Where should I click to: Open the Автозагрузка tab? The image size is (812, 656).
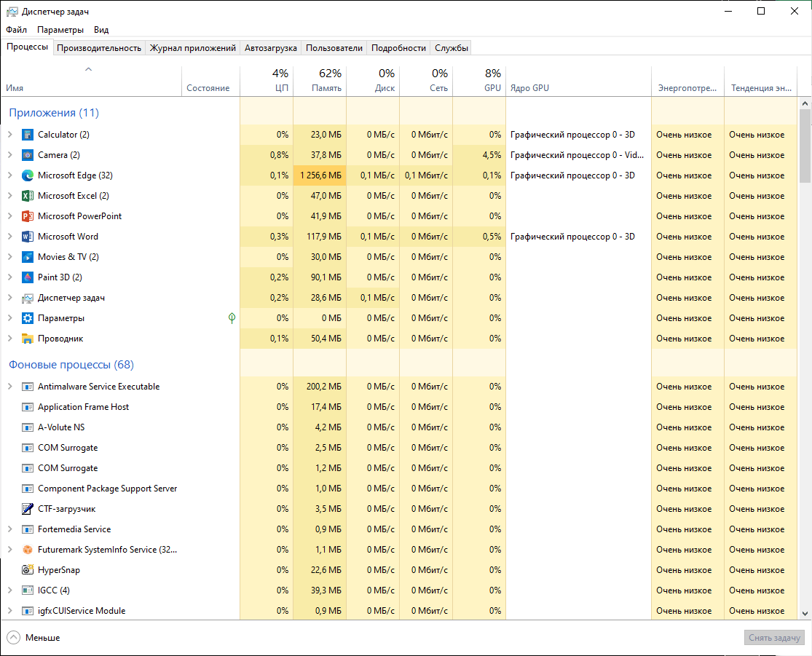(271, 48)
